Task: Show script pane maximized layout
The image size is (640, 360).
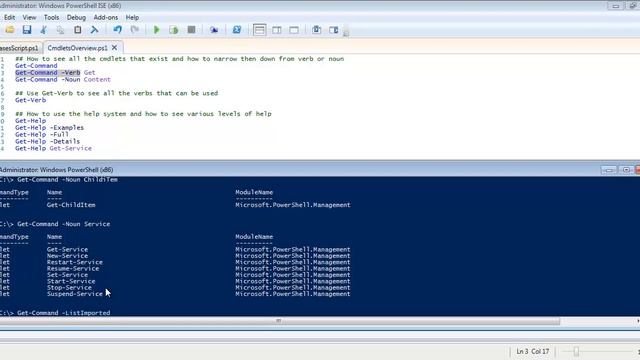Action: pos(294,30)
